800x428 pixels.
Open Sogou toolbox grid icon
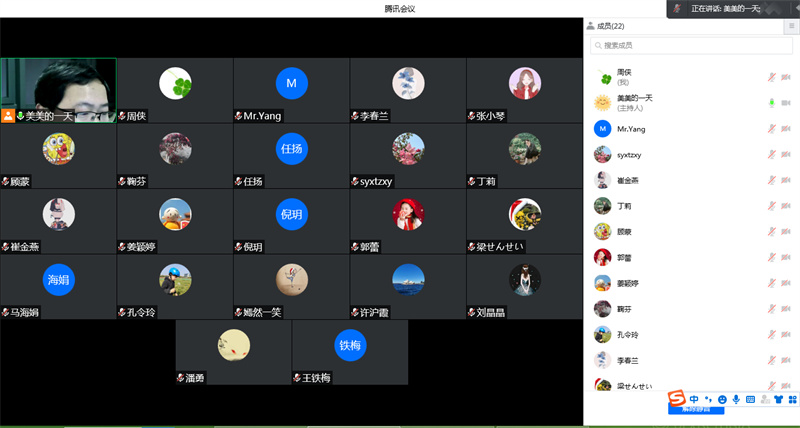(x=793, y=399)
